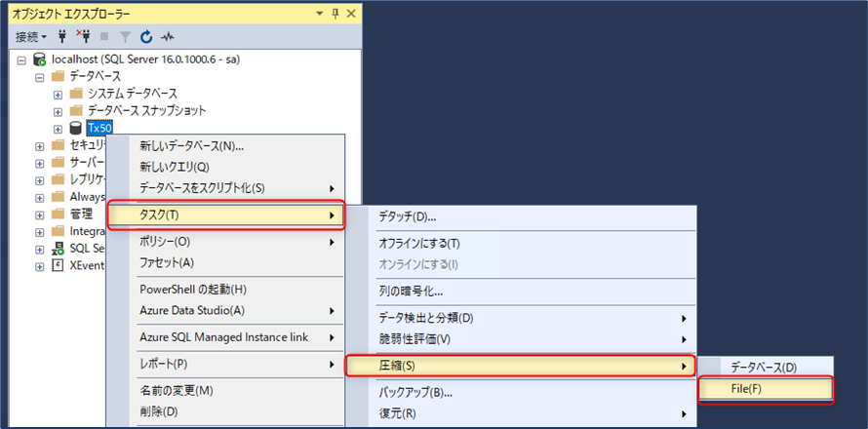This screenshot has width=868, height=429.
Task: Click the activity monitor waveform icon
Action: (x=168, y=37)
